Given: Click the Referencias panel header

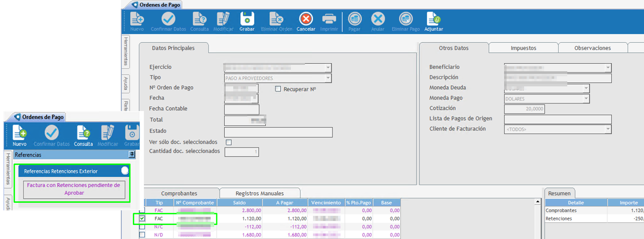Looking at the screenshot, I should (74, 155).
